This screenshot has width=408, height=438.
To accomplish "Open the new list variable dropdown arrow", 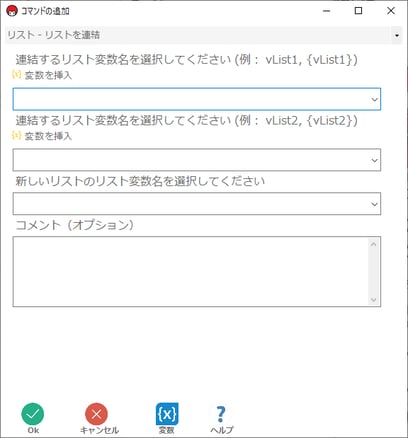I will point(374,204).
